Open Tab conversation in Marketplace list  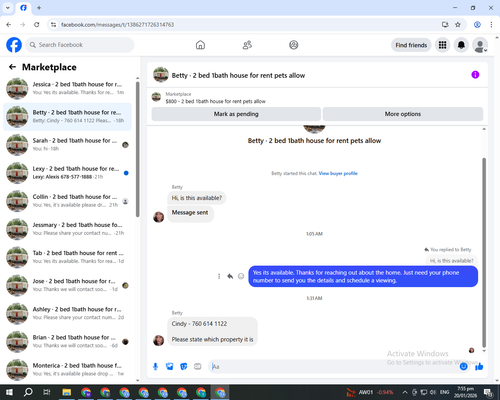(x=68, y=257)
